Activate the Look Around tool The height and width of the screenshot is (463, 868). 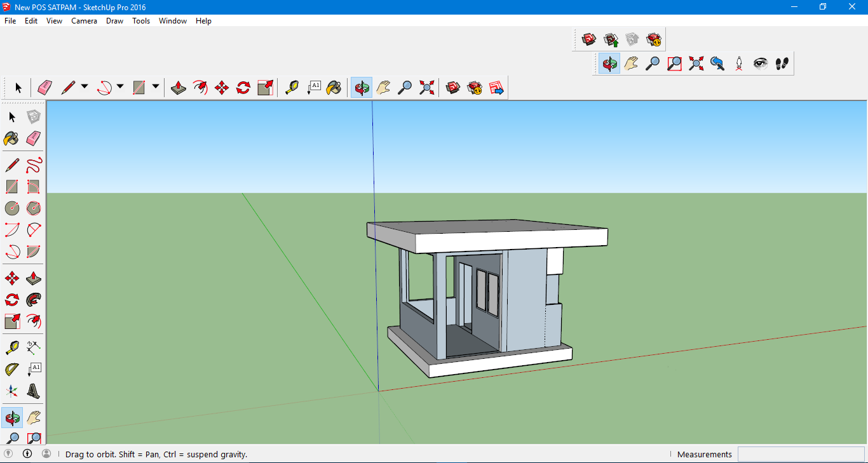[x=760, y=63]
